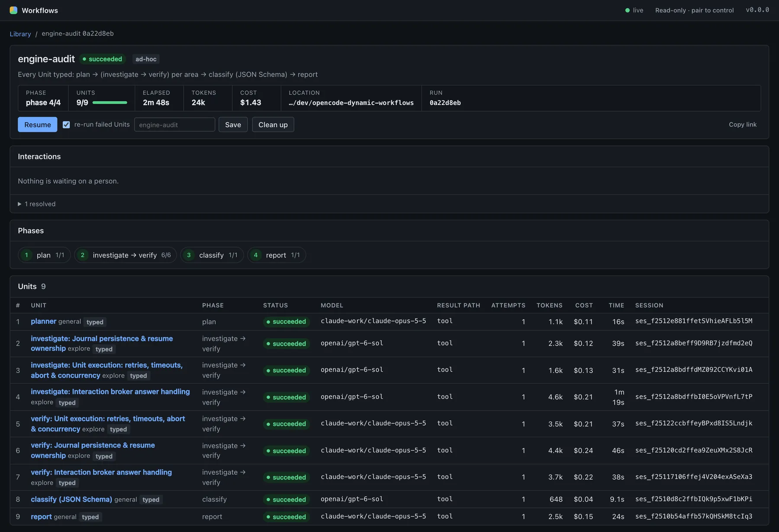Select the plan phase pill
The image size is (779, 532).
click(44, 255)
